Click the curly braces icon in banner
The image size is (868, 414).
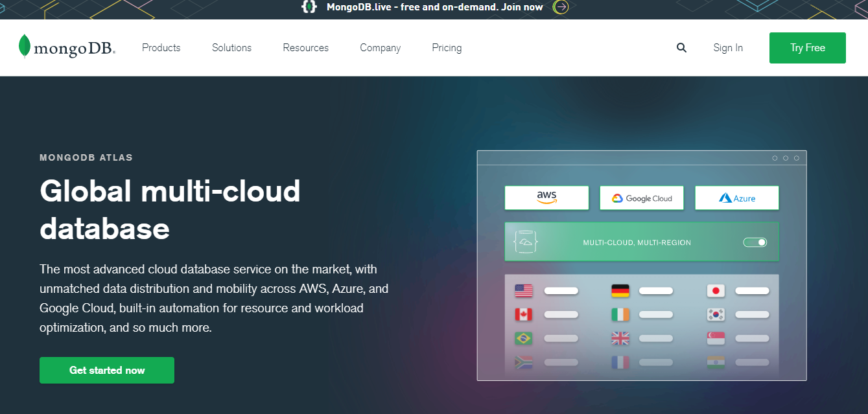[x=309, y=7]
